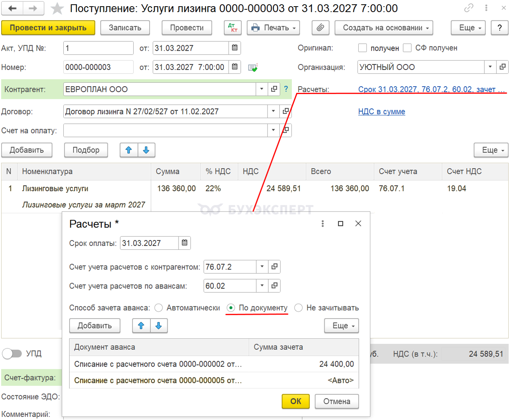Image resolution: width=511 pixels, height=420 pixels.
Task: Select row Списание с расчетного счета 0000-000005
Action: pyautogui.click(x=214, y=380)
